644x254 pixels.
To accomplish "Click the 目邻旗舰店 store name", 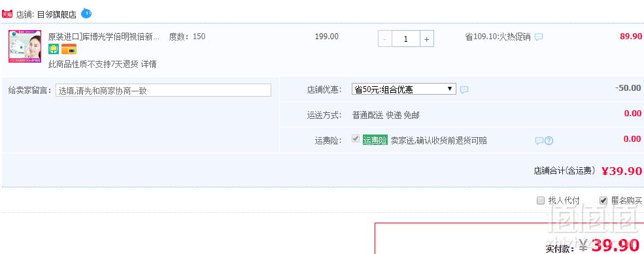I will coord(57,15).
